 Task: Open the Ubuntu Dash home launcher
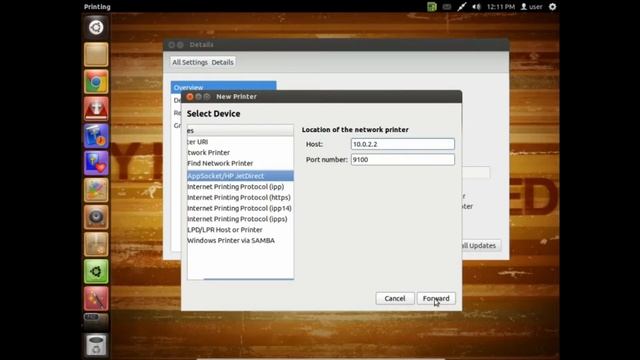click(96, 27)
